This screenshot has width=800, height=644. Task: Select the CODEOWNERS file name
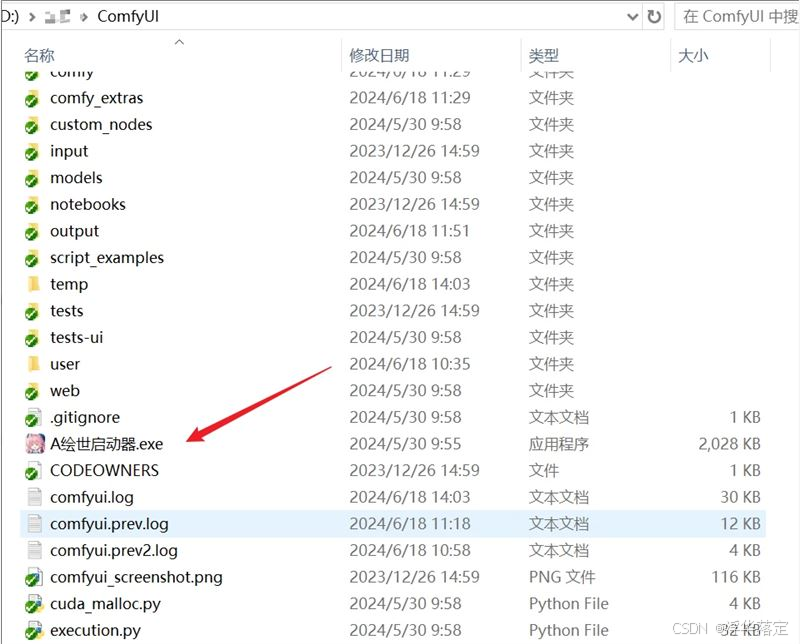104,470
